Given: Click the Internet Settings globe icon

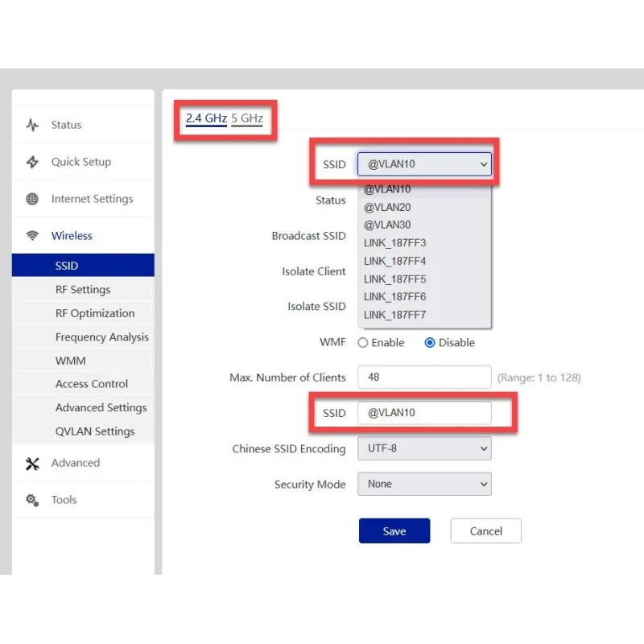Looking at the screenshot, I should click(32, 199).
